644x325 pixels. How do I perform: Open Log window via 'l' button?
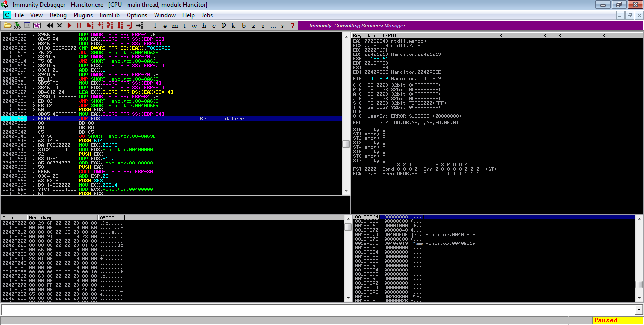pos(155,26)
